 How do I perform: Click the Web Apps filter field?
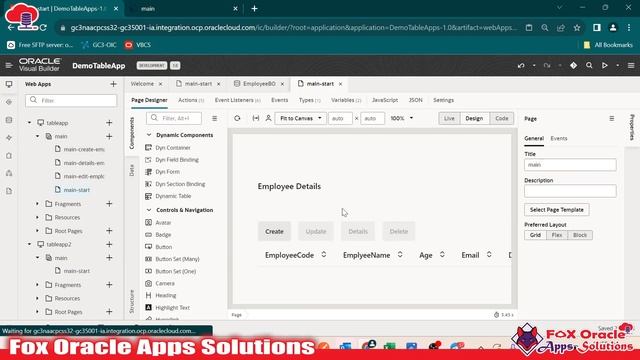point(71,100)
